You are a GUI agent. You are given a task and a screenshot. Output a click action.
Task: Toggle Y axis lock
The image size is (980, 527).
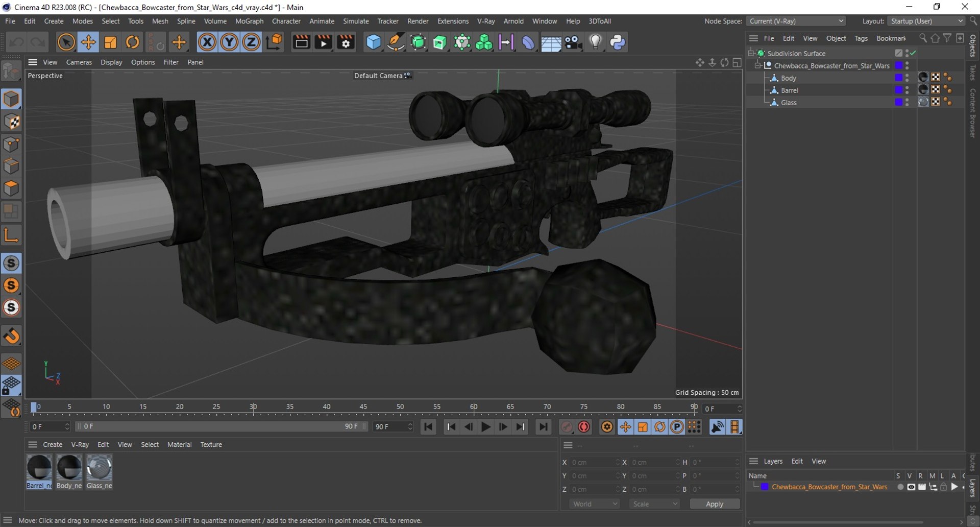coord(229,42)
